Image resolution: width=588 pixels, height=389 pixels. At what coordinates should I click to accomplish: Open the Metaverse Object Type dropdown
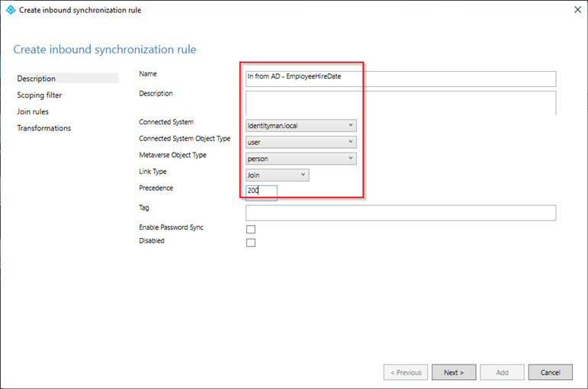point(301,159)
